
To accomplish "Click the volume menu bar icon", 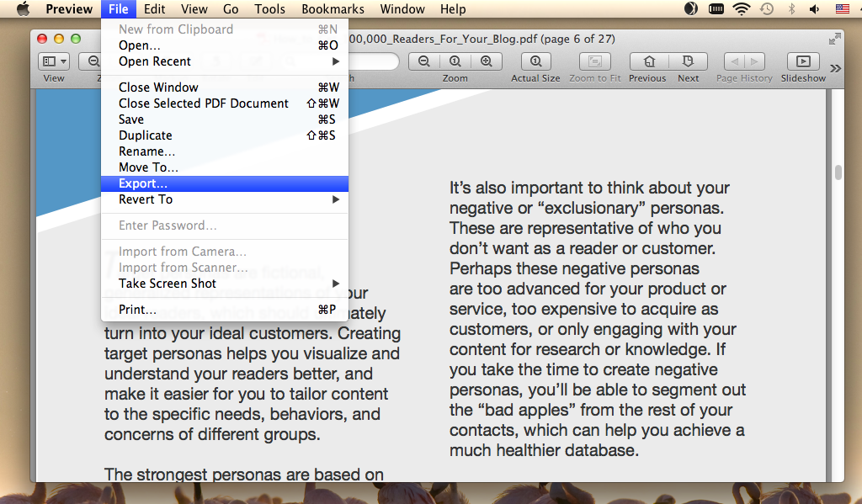I will 813,9.
